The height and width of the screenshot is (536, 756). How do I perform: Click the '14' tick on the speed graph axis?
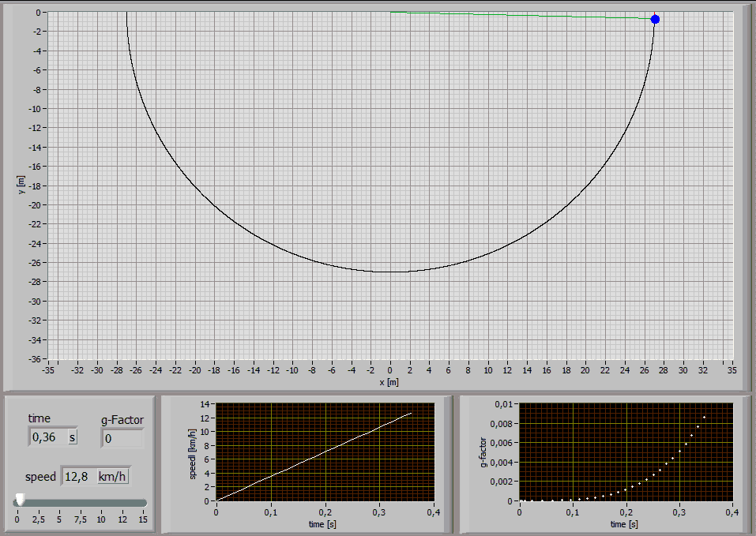pos(205,404)
